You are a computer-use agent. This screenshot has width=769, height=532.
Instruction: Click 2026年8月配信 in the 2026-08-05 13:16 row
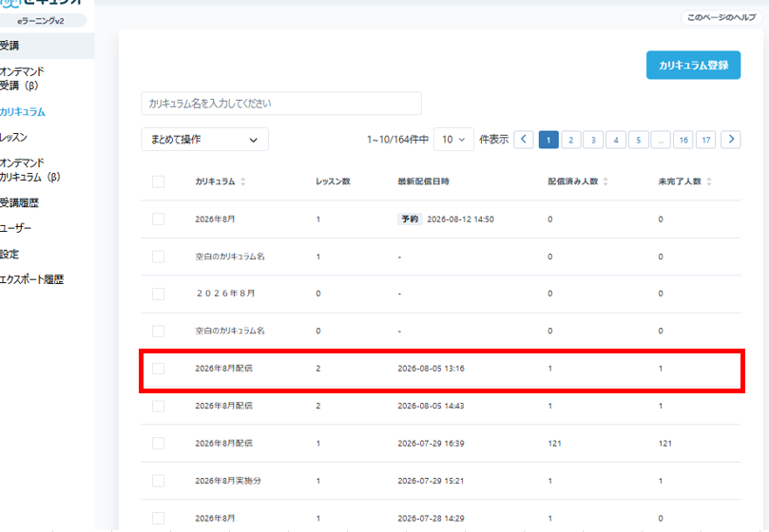(x=223, y=369)
